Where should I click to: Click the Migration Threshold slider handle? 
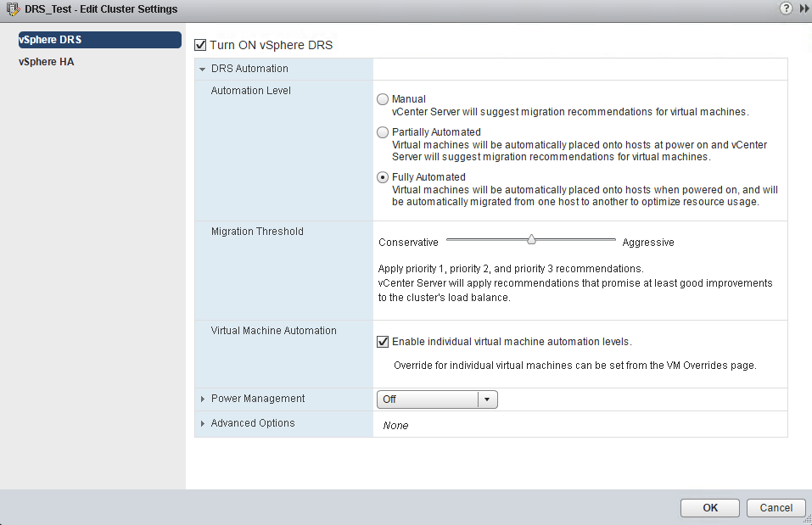coord(531,239)
